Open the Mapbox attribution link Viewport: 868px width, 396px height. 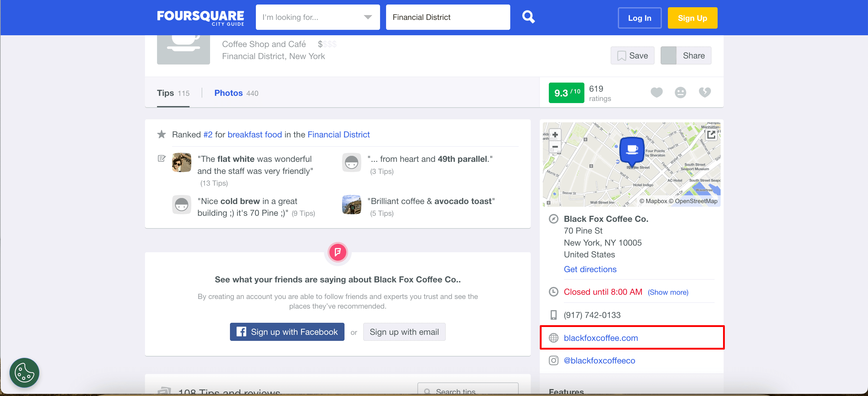(653, 201)
